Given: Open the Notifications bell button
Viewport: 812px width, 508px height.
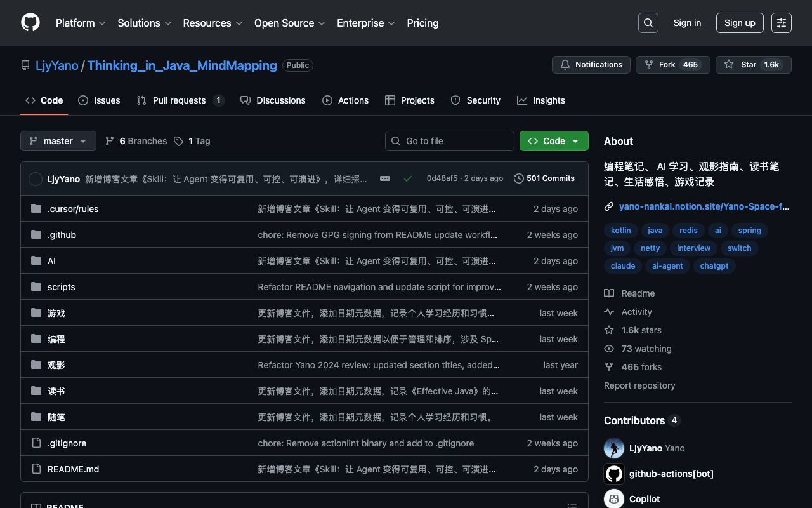Looking at the screenshot, I should [591, 65].
